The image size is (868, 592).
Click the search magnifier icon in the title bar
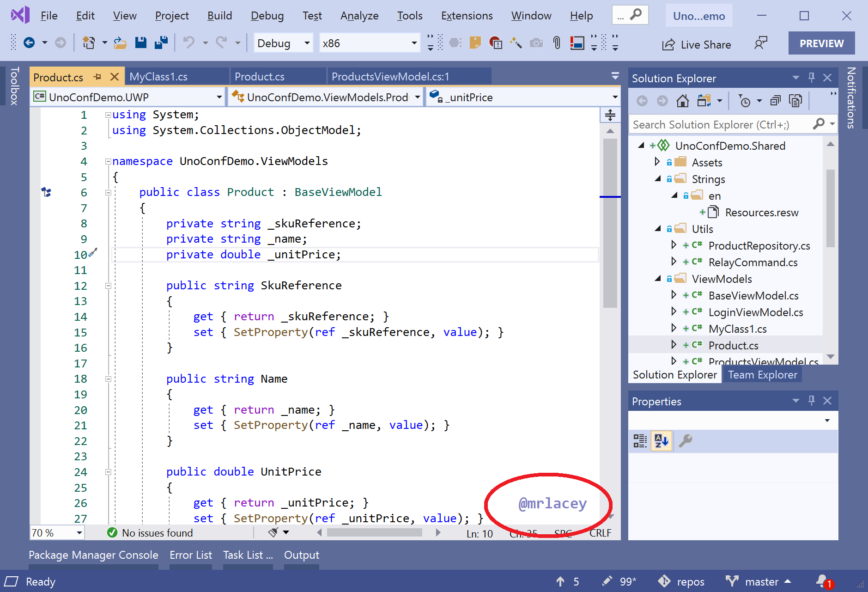pos(636,14)
